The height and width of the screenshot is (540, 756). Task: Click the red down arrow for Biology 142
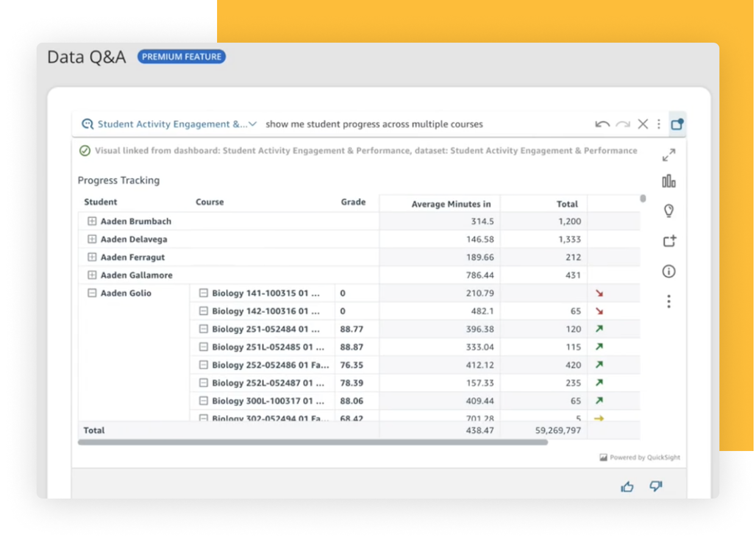[599, 311]
